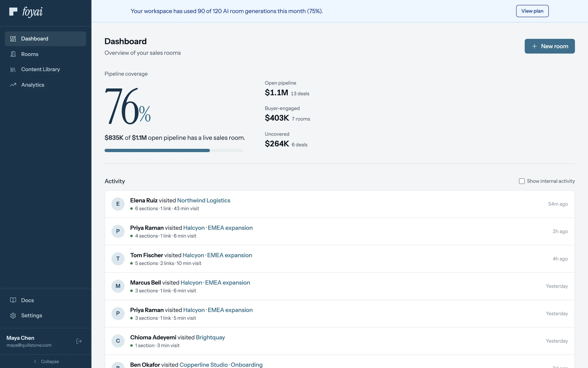Click the View plan button
The height and width of the screenshot is (368, 588).
coord(532,11)
